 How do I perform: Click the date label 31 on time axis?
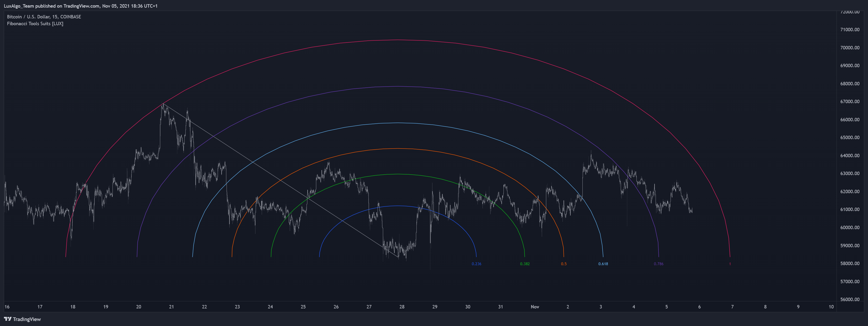tap(501, 307)
